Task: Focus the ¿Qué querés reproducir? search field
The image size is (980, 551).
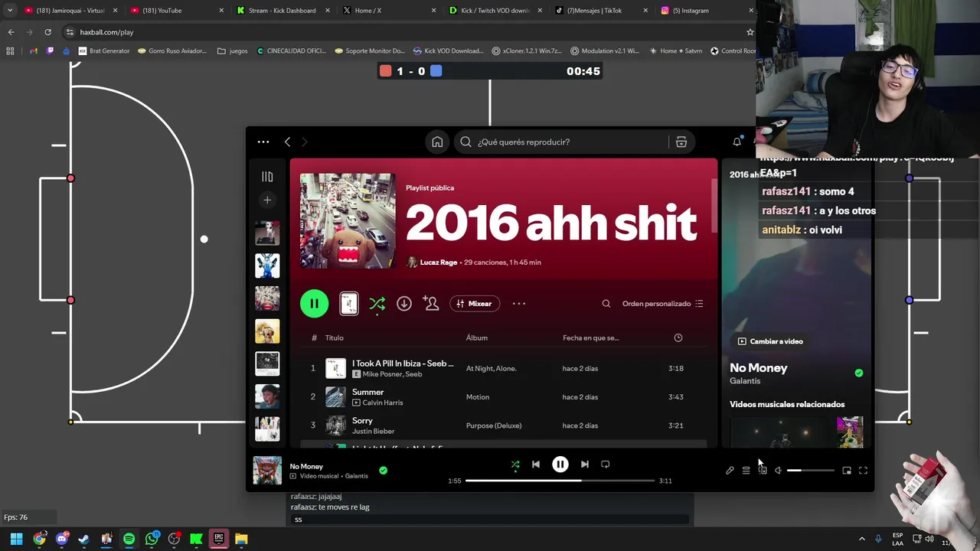Action: pos(561,142)
